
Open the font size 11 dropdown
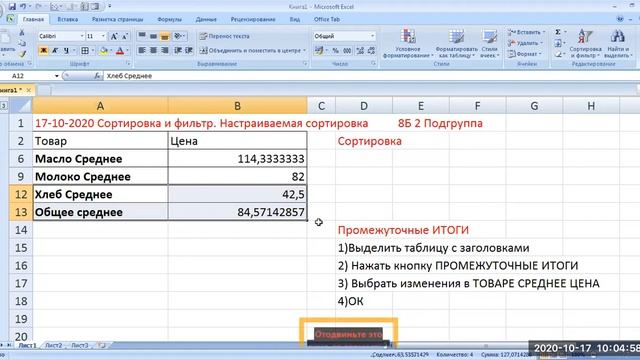click(x=103, y=36)
